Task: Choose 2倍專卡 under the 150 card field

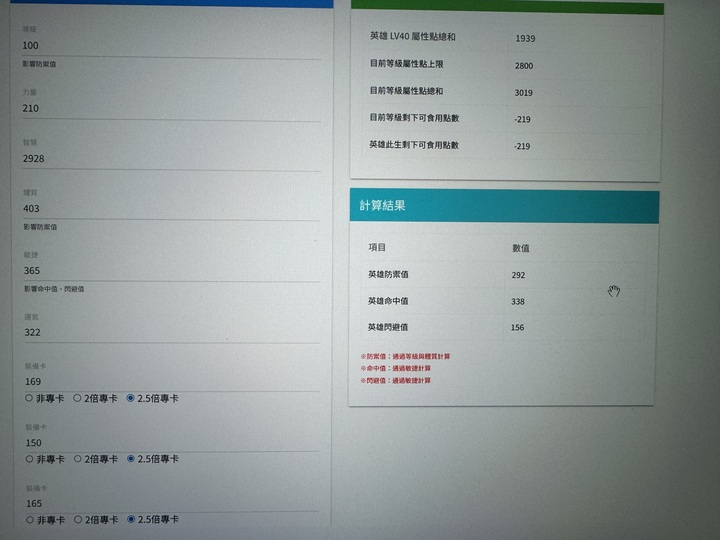Action: click(x=78, y=459)
